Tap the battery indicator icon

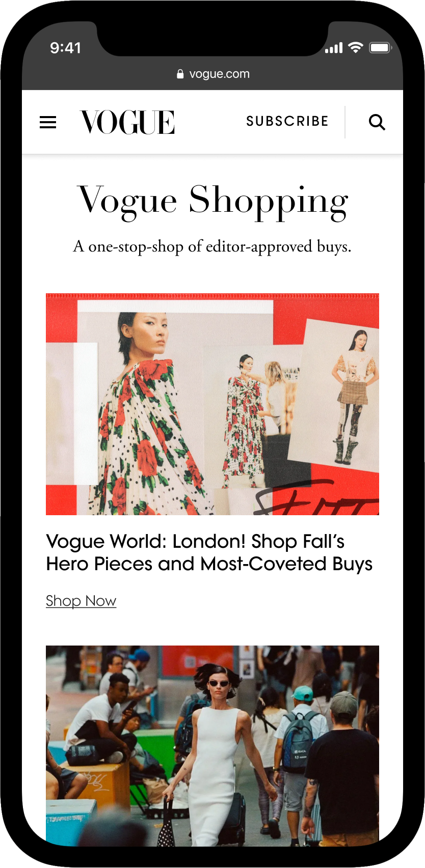pos(380,48)
